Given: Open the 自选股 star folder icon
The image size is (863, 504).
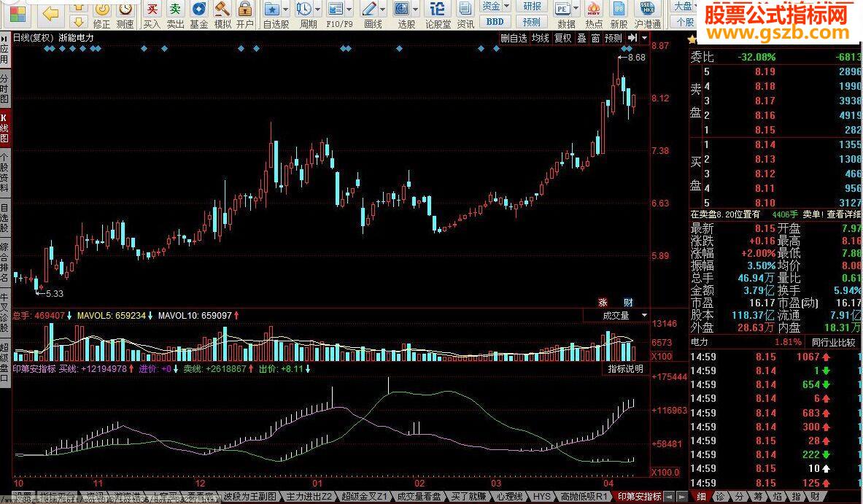Looking at the screenshot, I should point(272,9).
